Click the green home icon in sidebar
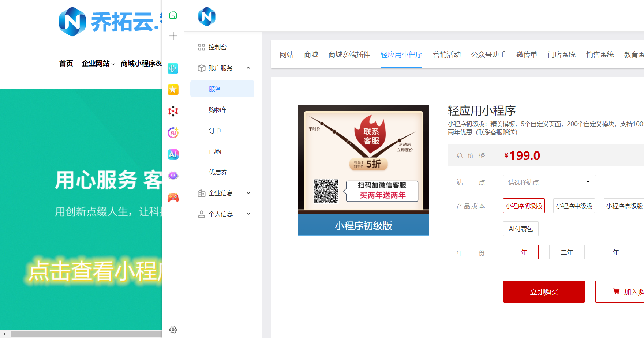Image resolution: width=644 pixels, height=338 pixels. [173, 15]
